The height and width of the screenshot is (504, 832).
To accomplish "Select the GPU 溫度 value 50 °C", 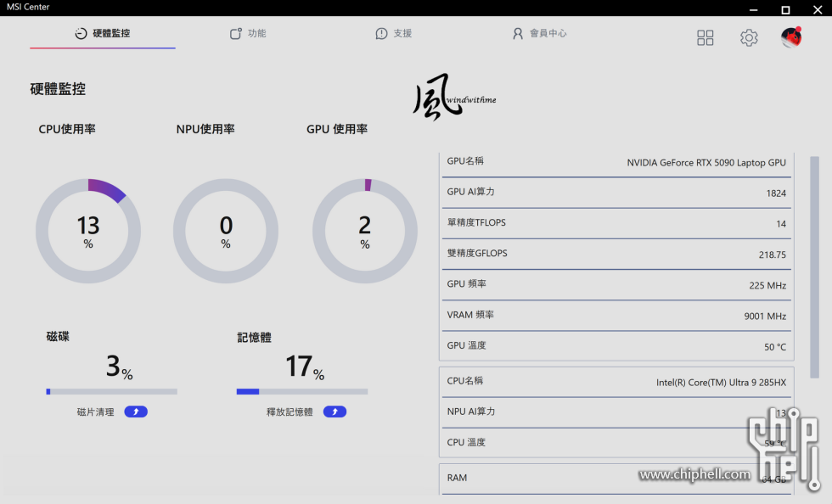I will [774, 347].
